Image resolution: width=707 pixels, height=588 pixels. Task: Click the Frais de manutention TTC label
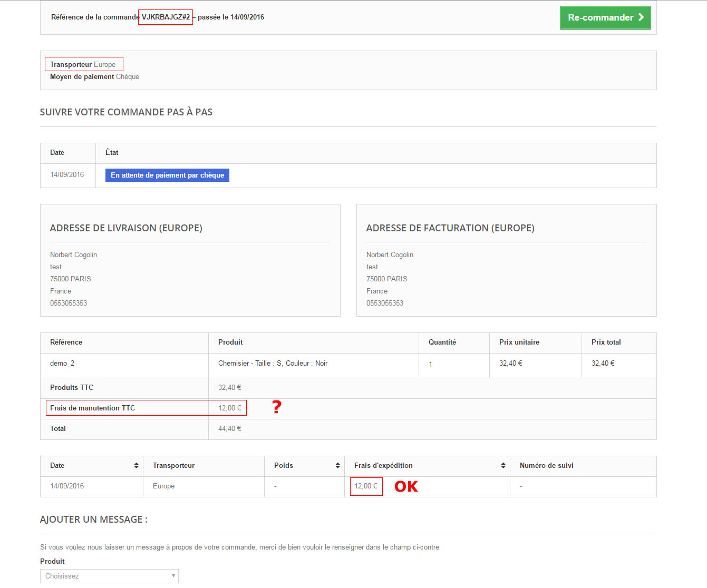(92, 408)
